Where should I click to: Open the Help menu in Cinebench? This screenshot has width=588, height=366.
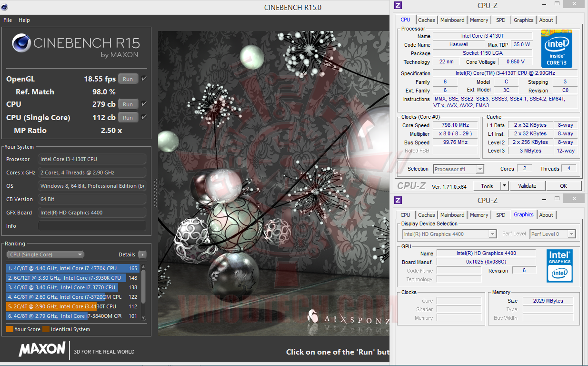pos(24,20)
